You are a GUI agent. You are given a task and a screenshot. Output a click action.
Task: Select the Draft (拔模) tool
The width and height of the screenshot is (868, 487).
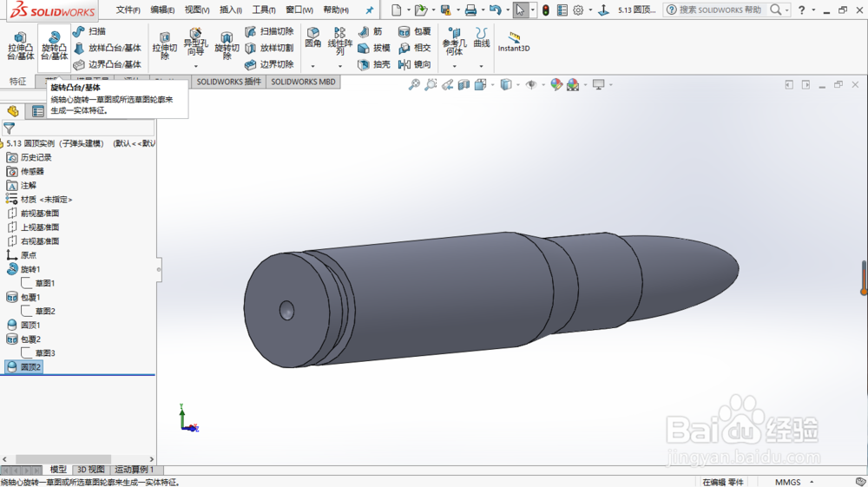374,48
